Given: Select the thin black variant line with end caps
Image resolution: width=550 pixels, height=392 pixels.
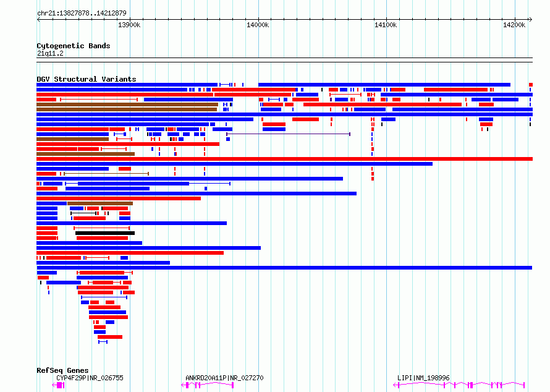Looking at the screenshot, I should (83, 213).
